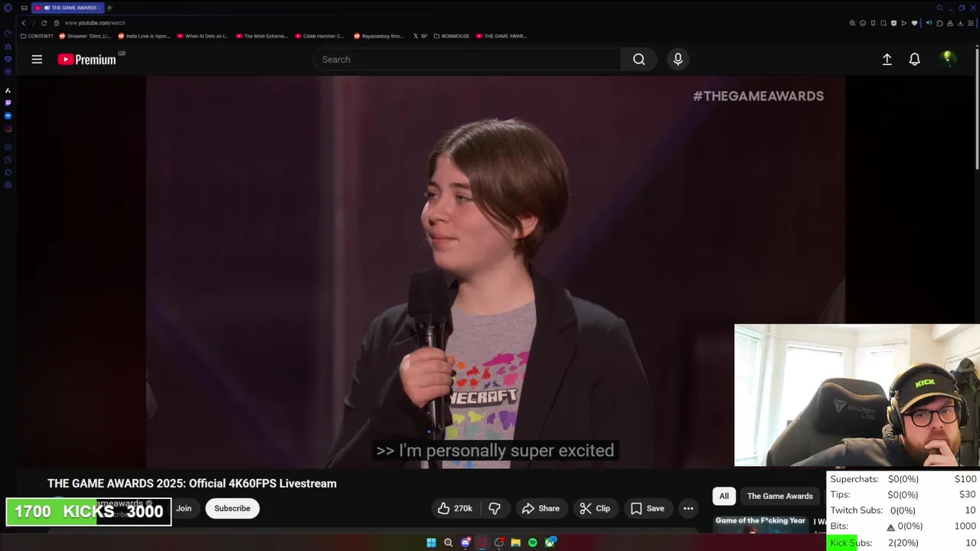Open the browser downloads icon

point(960,23)
